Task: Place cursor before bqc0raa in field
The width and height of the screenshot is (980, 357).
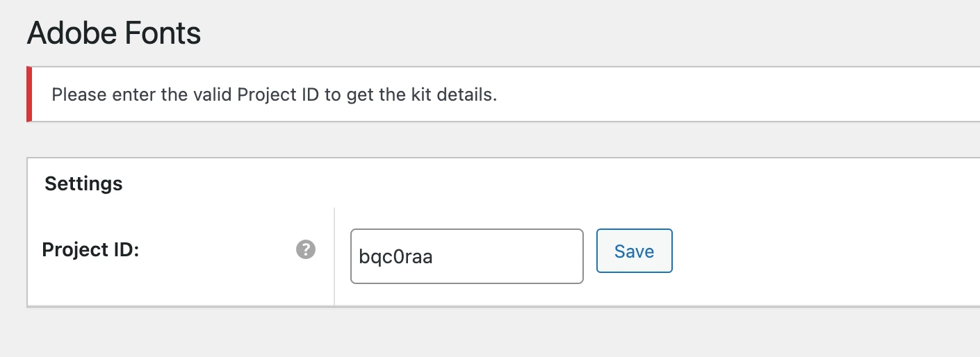Action: pos(359,257)
